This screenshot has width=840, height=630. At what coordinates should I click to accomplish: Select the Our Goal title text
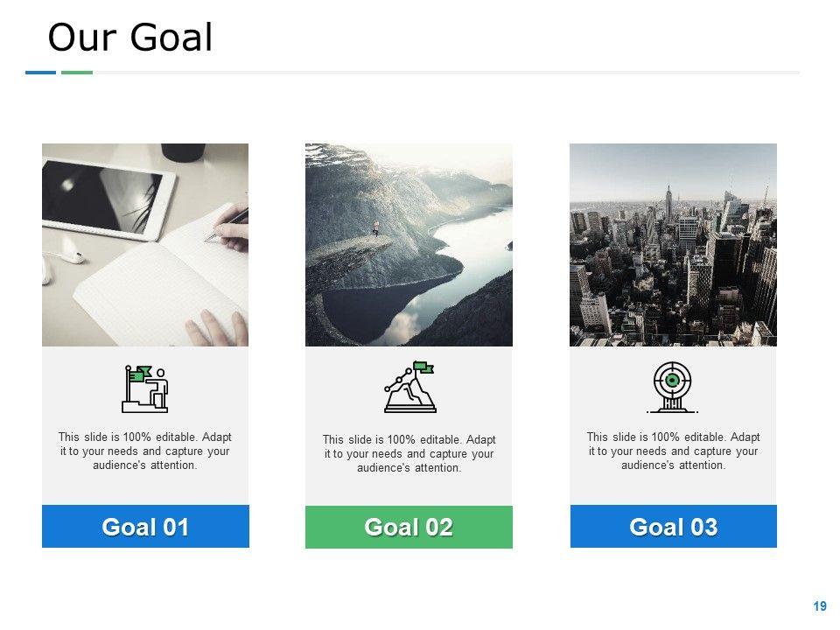130,37
